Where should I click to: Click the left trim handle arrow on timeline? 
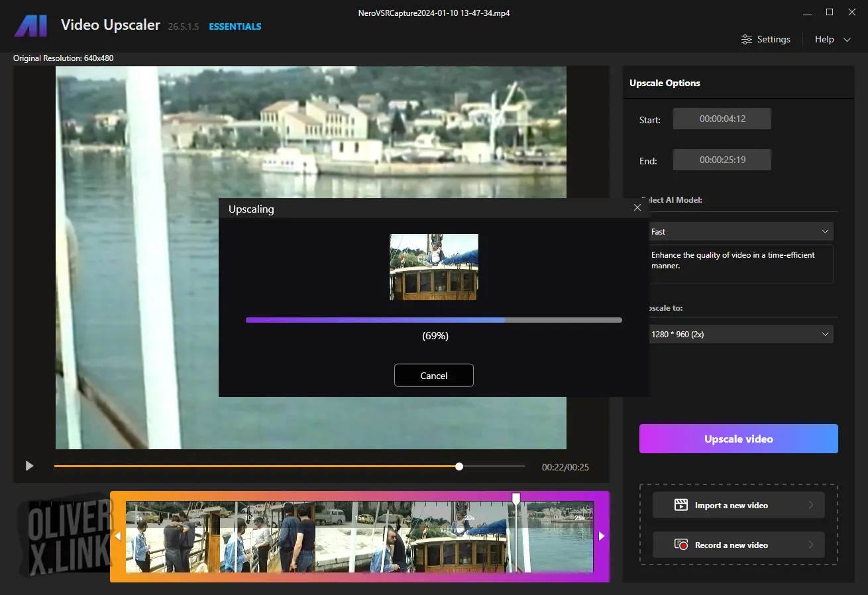click(x=118, y=536)
